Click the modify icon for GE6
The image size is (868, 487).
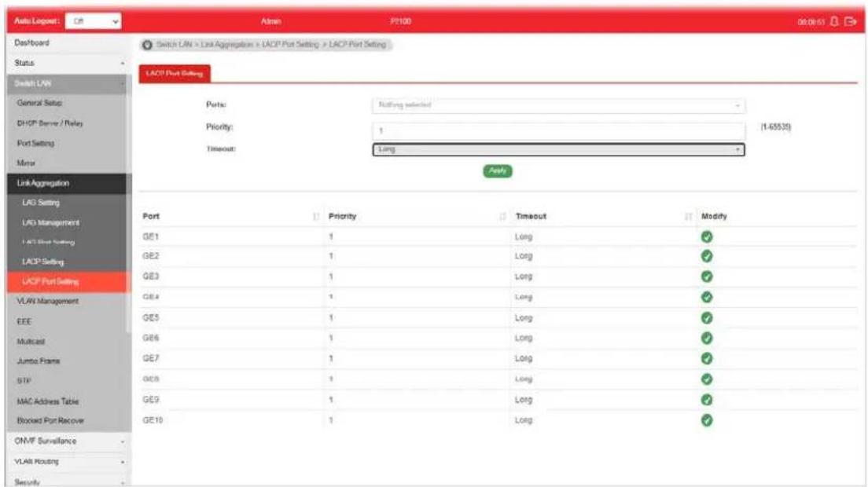[706, 338]
